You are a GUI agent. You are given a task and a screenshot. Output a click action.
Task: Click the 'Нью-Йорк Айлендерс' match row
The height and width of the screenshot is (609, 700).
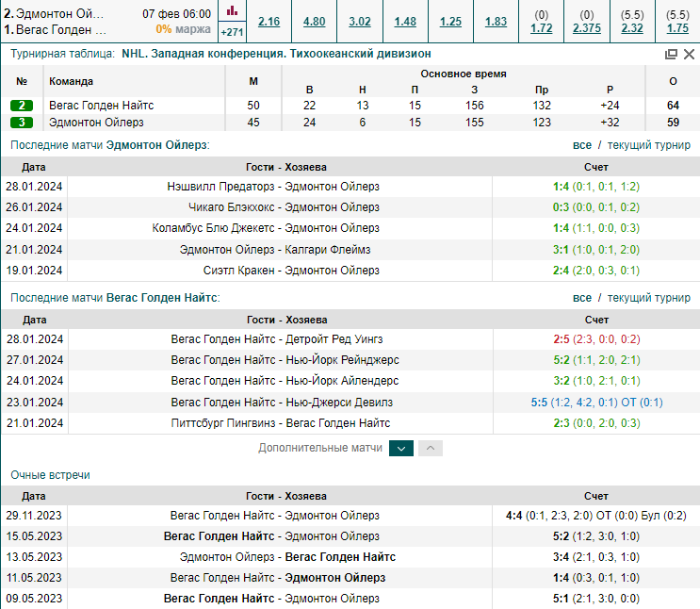pos(350,381)
